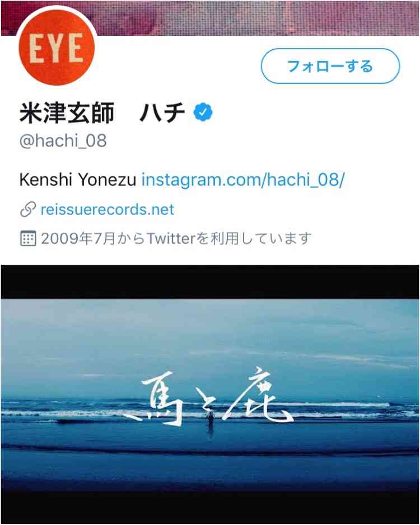Open the 馬と鹿 video thumbnail
The height and width of the screenshot is (525, 420).
pos(210,394)
